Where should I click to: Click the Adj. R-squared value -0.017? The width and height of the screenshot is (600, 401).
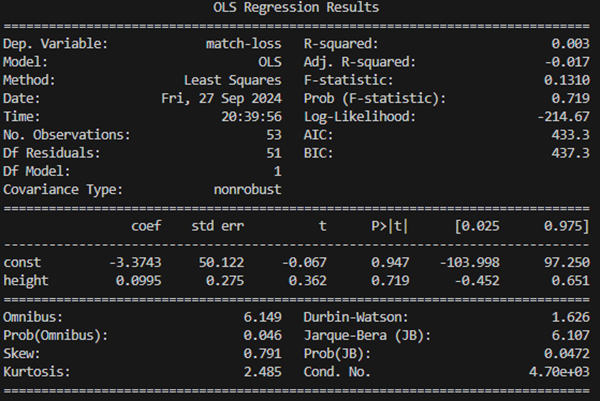point(565,63)
